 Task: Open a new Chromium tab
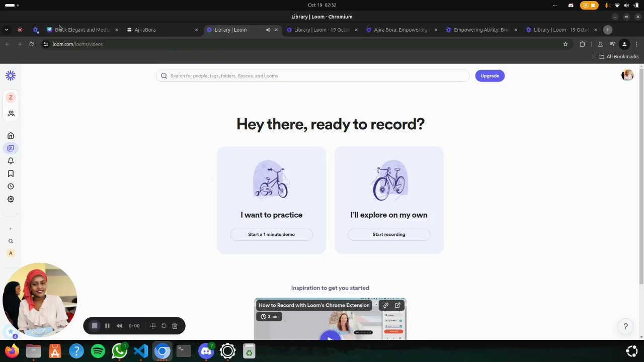pos(607,30)
